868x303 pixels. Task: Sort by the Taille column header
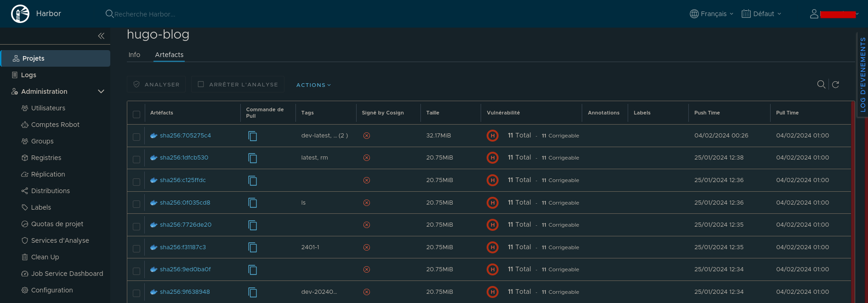(432, 113)
